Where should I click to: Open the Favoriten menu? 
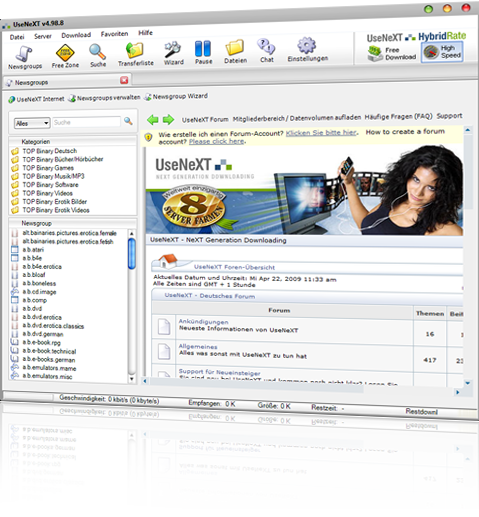click(114, 34)
